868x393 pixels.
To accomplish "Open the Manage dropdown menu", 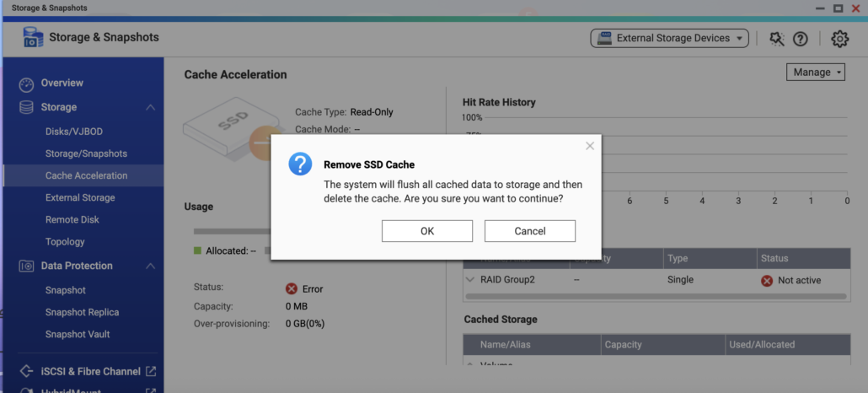I will [816, 72].
